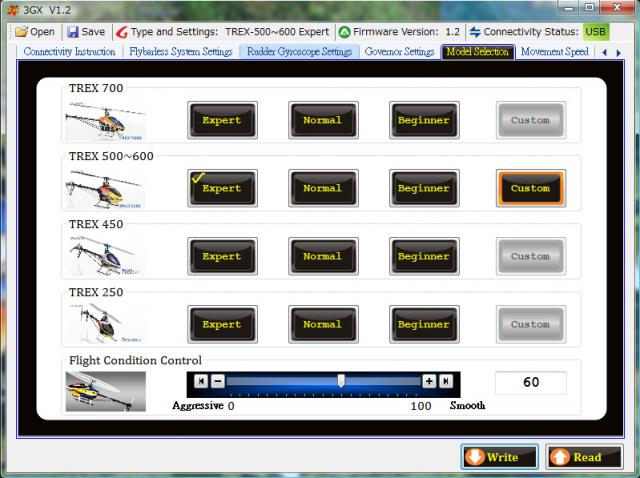Image resolution: width=640 pixels, height=478 pixels.
Task: Save current settings with Save
Action: (86, 32)
